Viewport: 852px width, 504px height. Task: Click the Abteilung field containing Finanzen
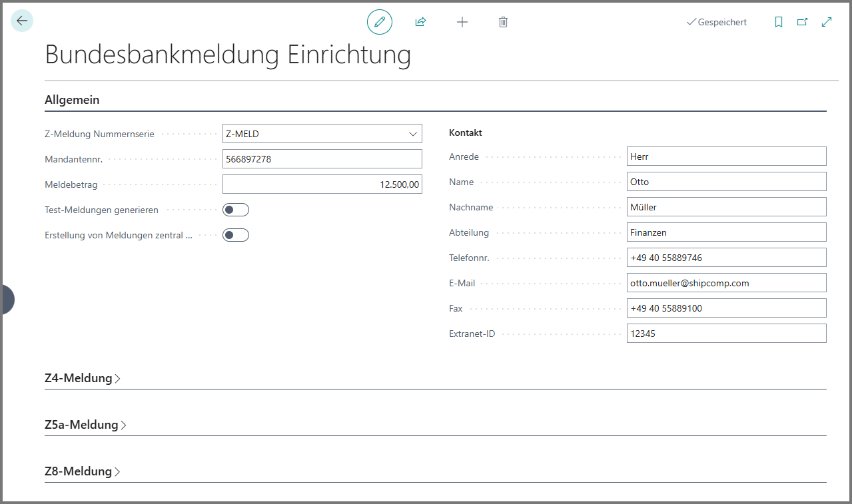[x=726, y=232]
